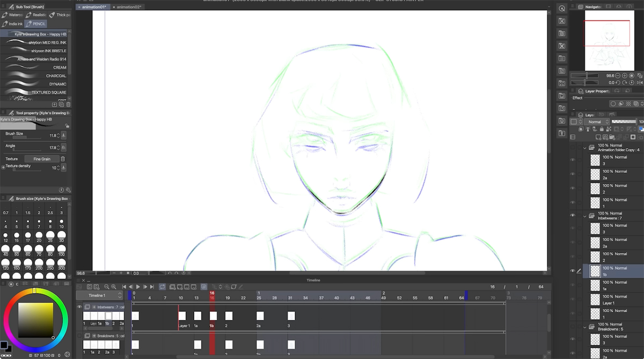Step the Brush Size value with the arrows
The height and width of the screenshot is (359, 644).
click(x=58, y=135)
